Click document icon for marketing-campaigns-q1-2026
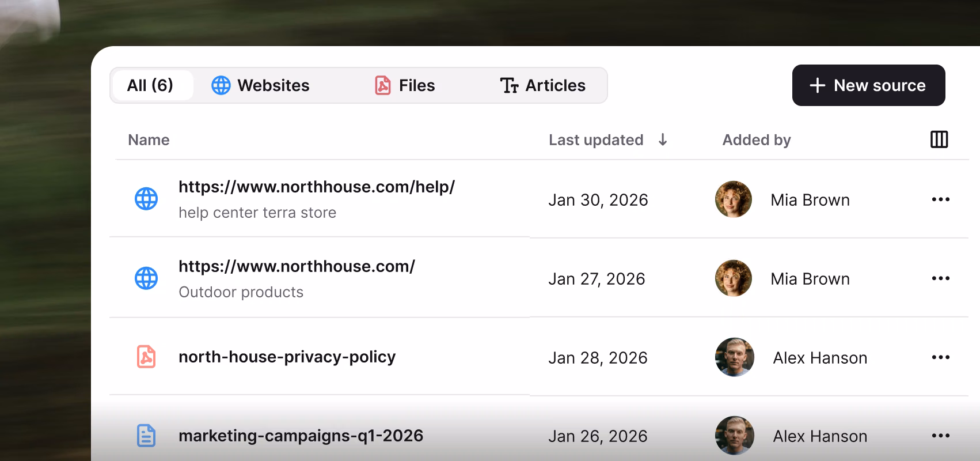 (x=146, y=436)
